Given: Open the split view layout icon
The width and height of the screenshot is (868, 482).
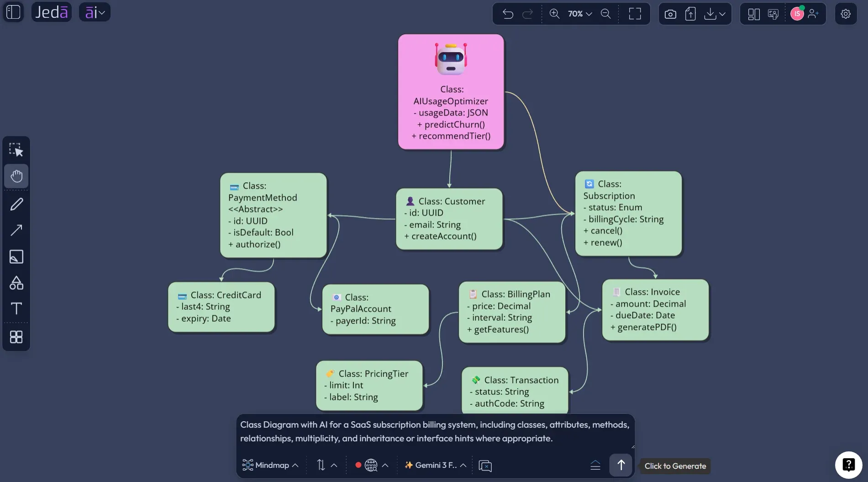Looking at the screenshot, I should pyautogui.click(x=754, y=14).
